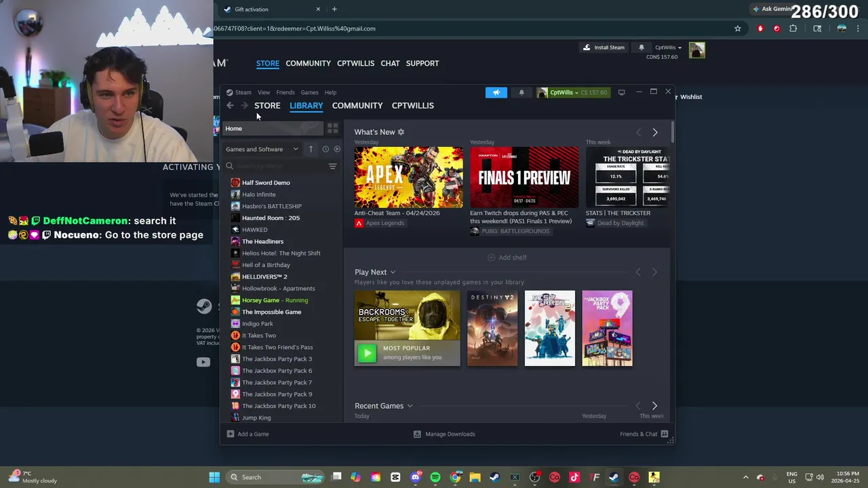Go back with Steam's back arrow
The width and height of the screenshot is (868, 488).
point(231,105)
